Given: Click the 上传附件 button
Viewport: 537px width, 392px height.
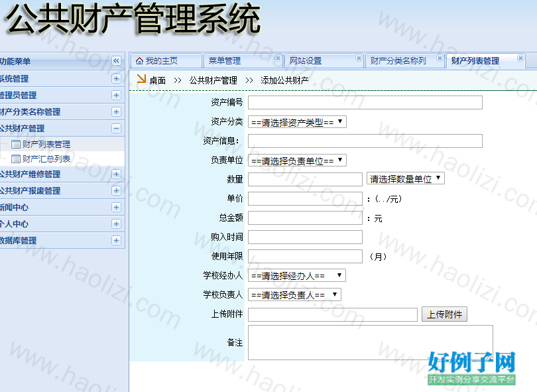Looking at the screenshot, I should (x=444, y=314).
